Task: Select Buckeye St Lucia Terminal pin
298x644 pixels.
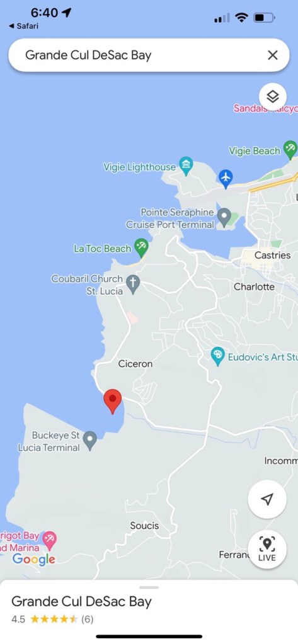Action: coord(90,440)
